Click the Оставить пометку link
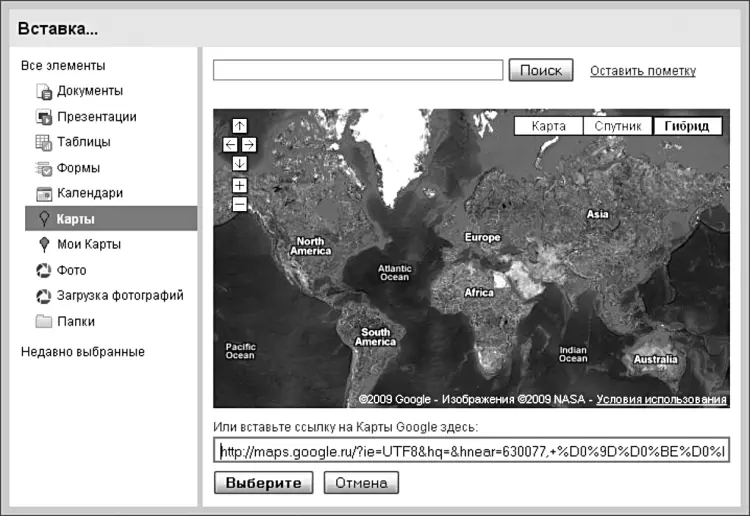The image size is (750, 516). point(643,71)
